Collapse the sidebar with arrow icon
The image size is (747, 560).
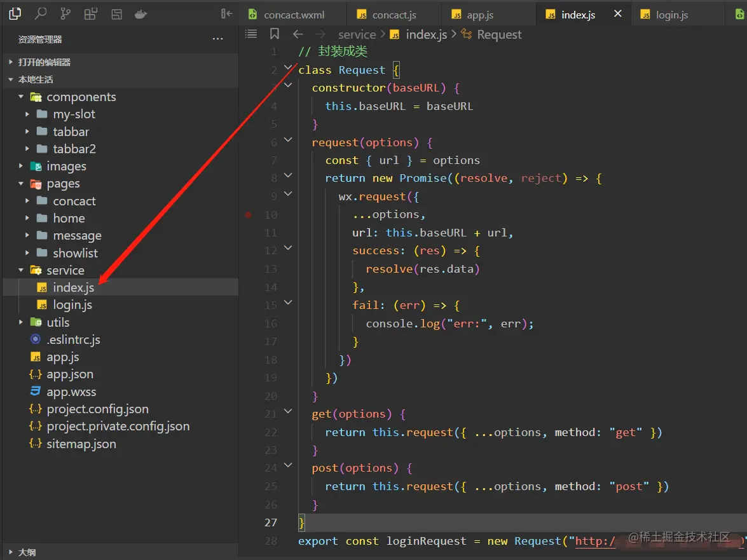click(226, 14)
